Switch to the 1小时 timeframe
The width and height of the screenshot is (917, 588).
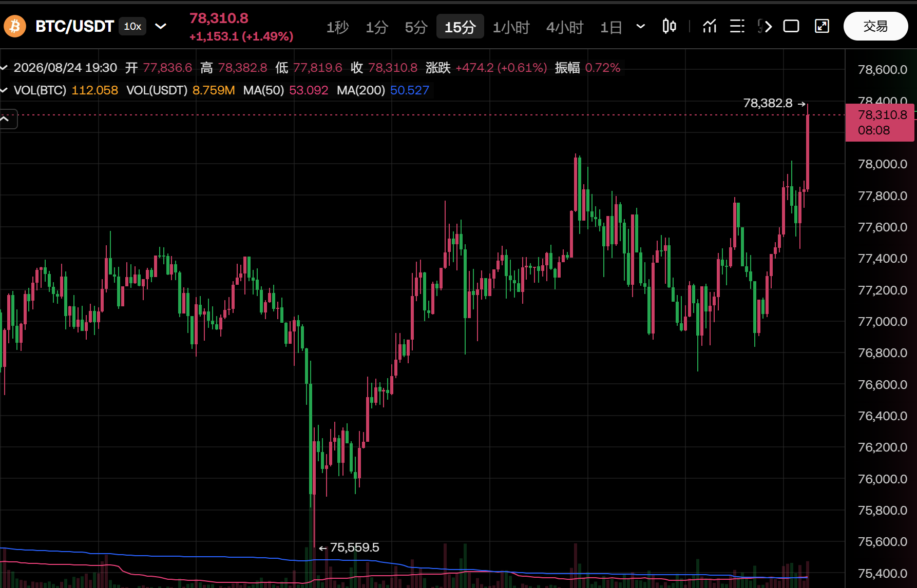[511, 27]
